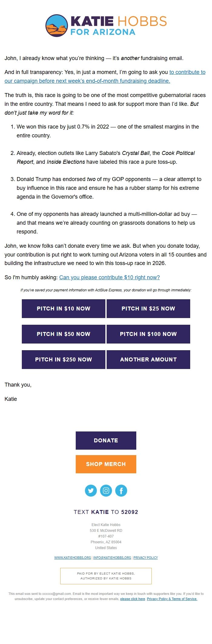The image size is (212, 644).
Task: Click "please click here" unsubscribe link
Action: click(133, 599)
